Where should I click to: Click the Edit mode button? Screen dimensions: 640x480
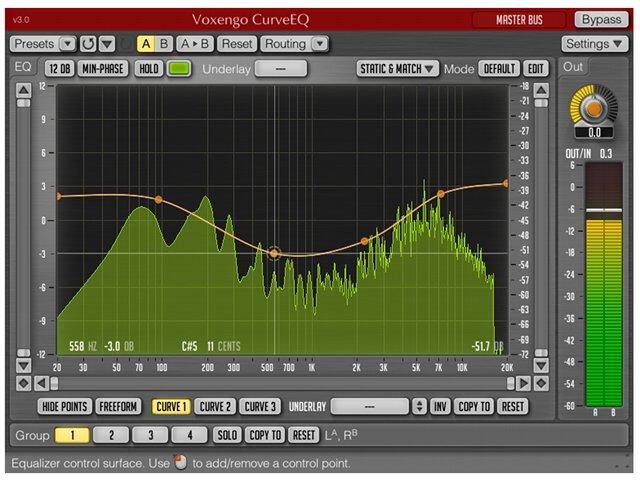pyautogui.click(x=536, y=69)
